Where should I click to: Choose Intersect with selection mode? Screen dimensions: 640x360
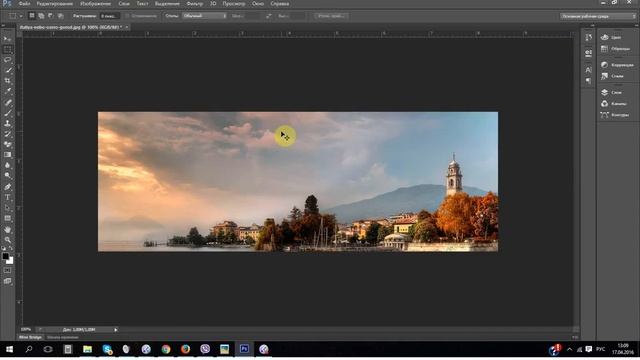click(60, 16)
